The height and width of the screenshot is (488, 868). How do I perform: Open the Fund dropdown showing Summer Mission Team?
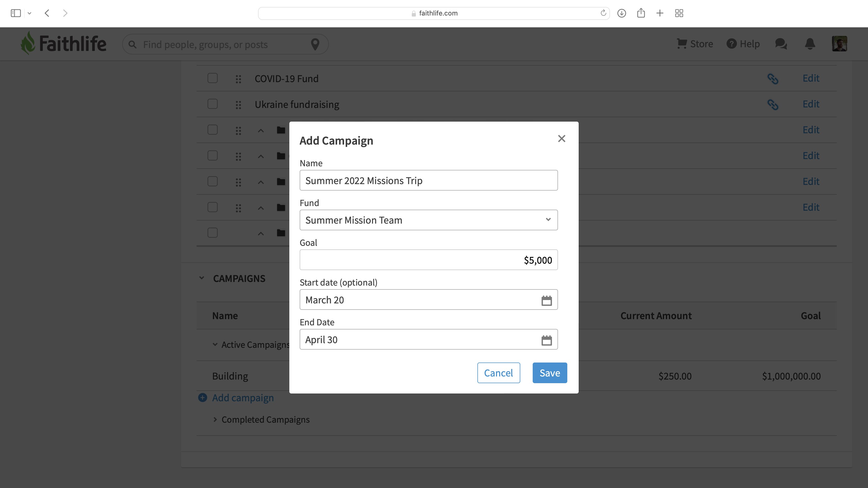429,220
